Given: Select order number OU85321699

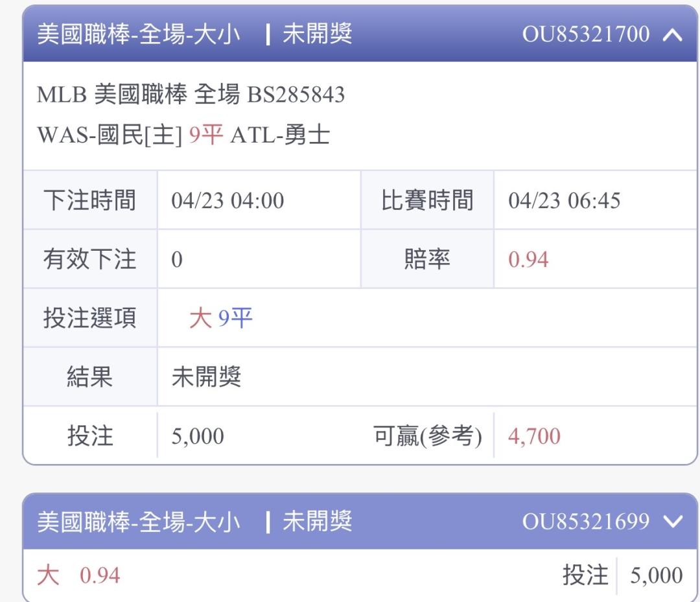Looking at the screenshot, I should [x=585, y=522].
